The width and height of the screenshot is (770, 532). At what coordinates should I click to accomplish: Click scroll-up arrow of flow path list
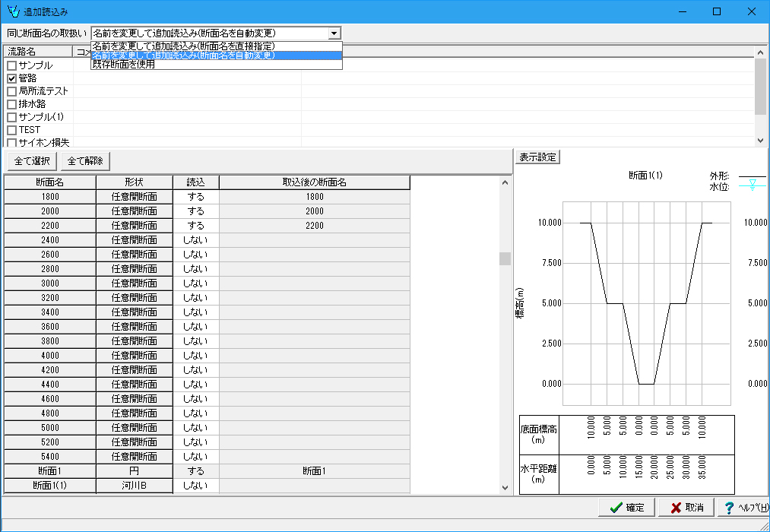pyautogui.click(x=760, y=52)
